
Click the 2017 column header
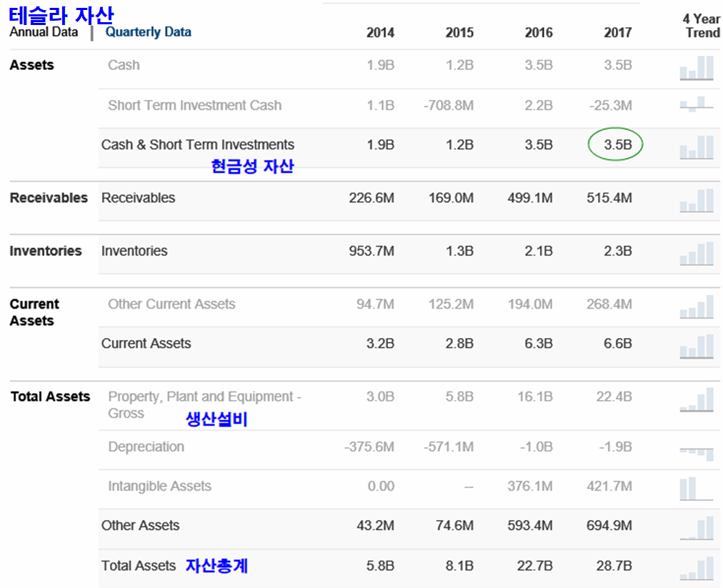pos(617,33)
